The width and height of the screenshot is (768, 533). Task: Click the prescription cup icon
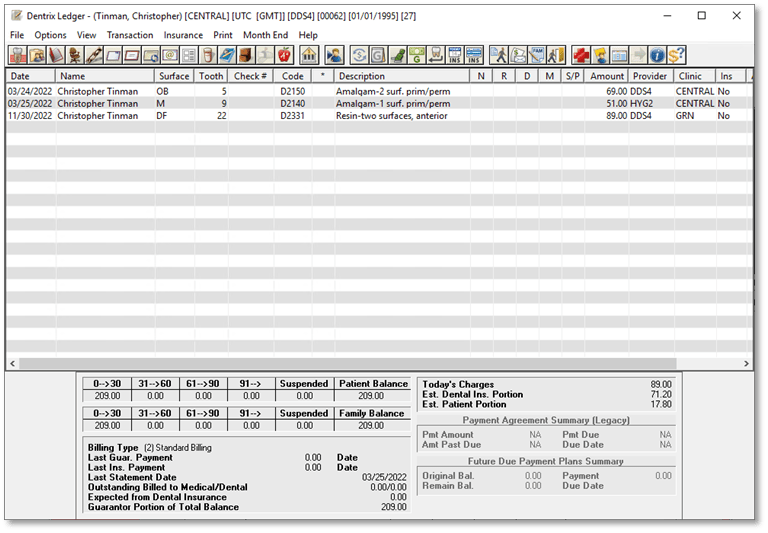pos(208,55)
